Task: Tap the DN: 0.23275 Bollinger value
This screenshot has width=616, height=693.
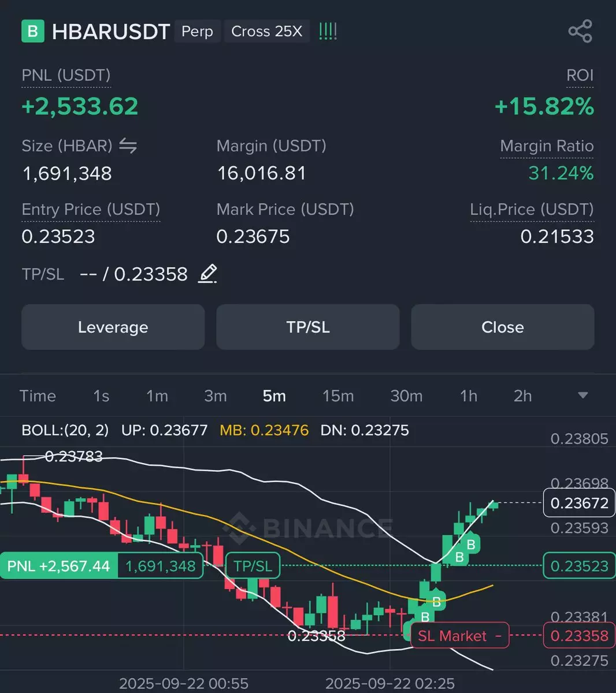Action: [x=365, y=430]
